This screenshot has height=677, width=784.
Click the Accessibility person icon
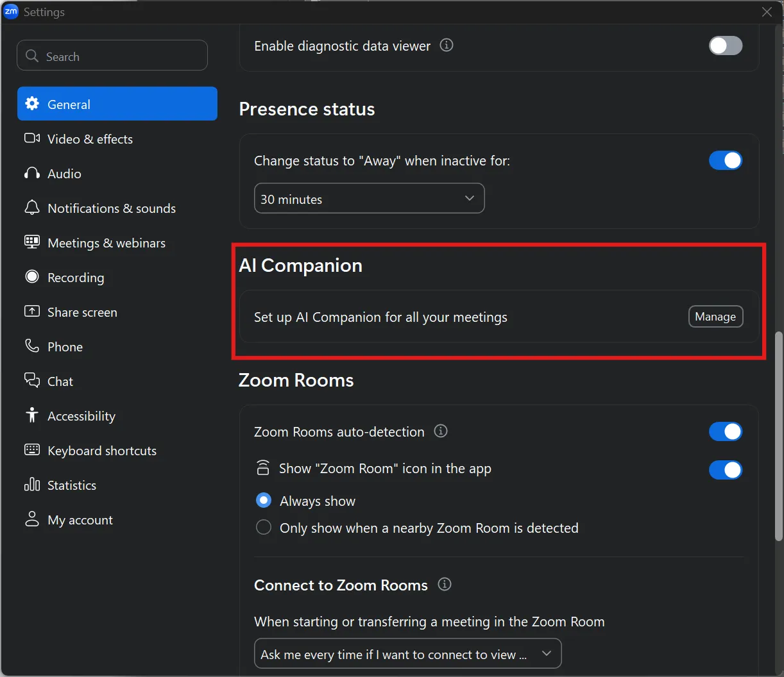[x=32, y=415]
